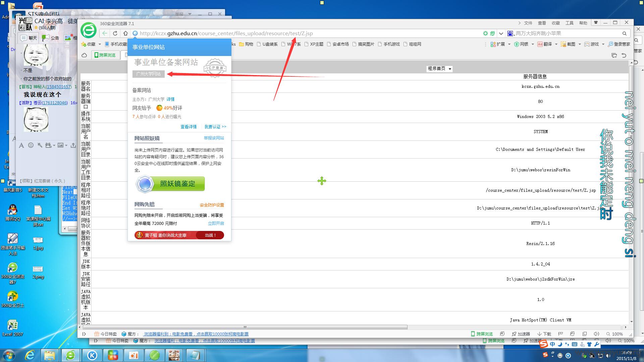Expand the 网银 dropdown arrow

tap(533, 44)
